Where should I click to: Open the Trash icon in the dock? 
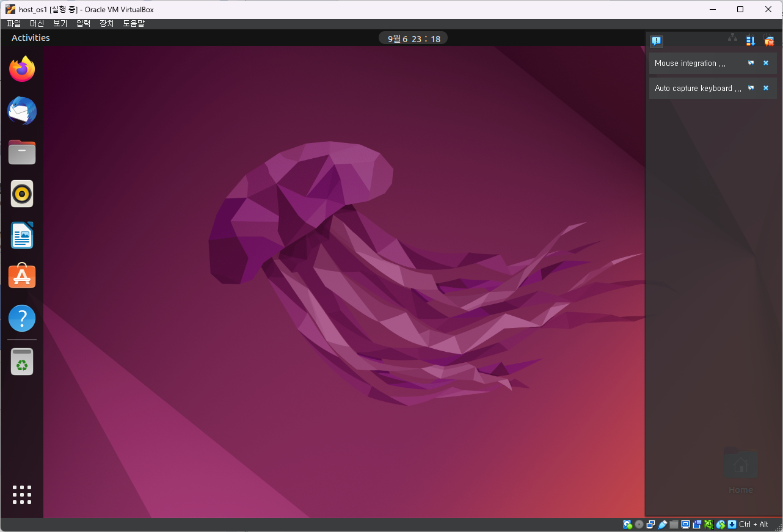coord(22,362)
